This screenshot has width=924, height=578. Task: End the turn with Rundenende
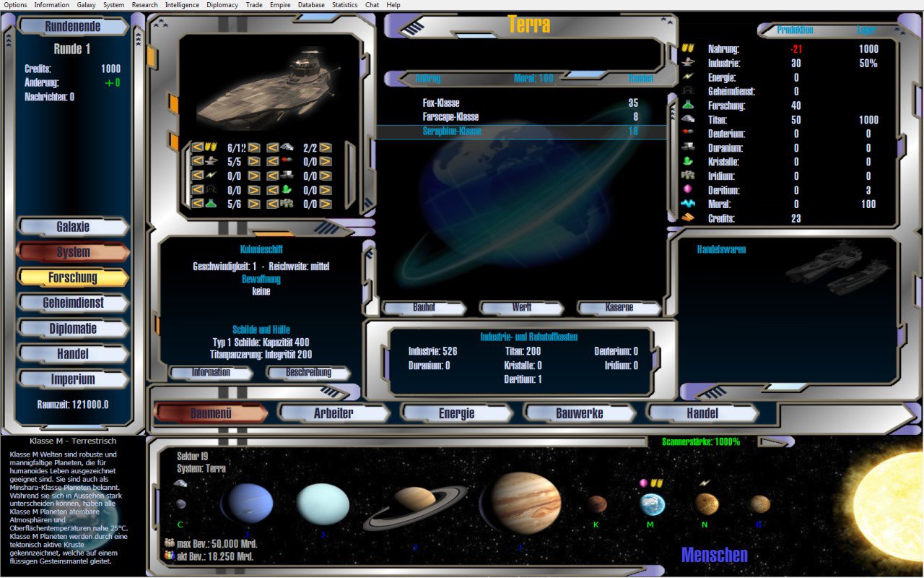pyautogui.click(x=73, y=27)
